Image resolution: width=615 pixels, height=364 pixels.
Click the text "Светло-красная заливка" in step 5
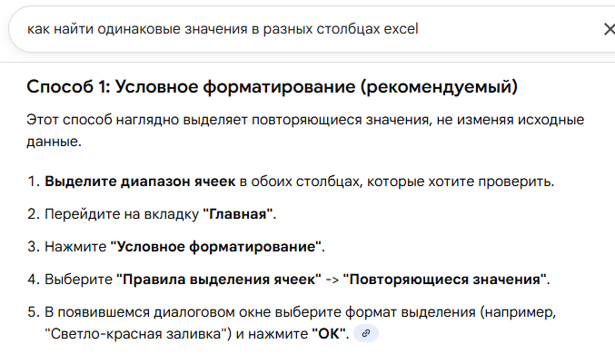click(x=136, y=334)
